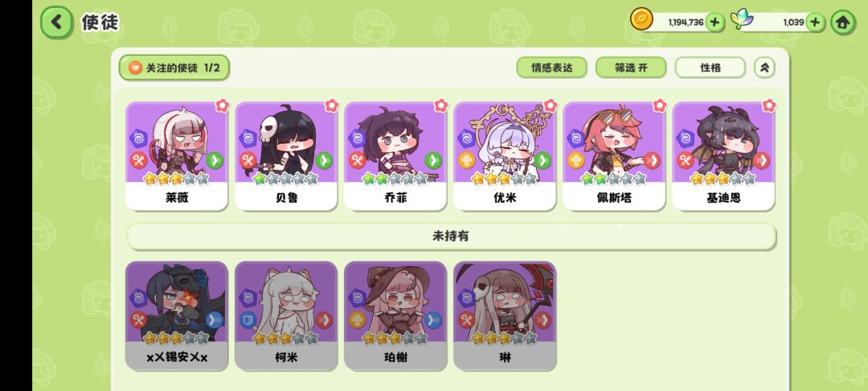Screen dimensions: 868x391
Task: Open 贝鲁 character card
Action: pyautogui.click(x=286, y=156)
